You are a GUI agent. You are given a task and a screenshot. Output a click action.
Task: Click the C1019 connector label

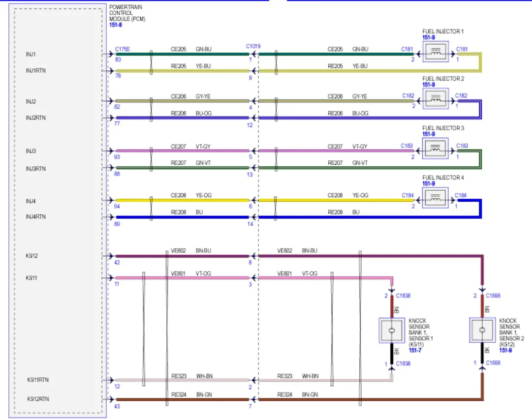[253, 46]
